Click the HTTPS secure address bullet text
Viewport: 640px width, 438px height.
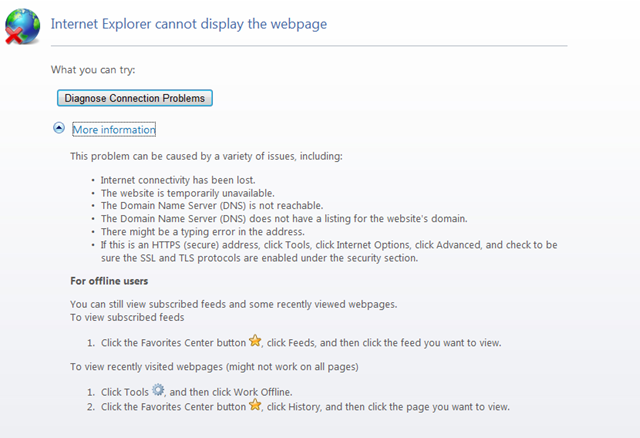pos(329,251)
